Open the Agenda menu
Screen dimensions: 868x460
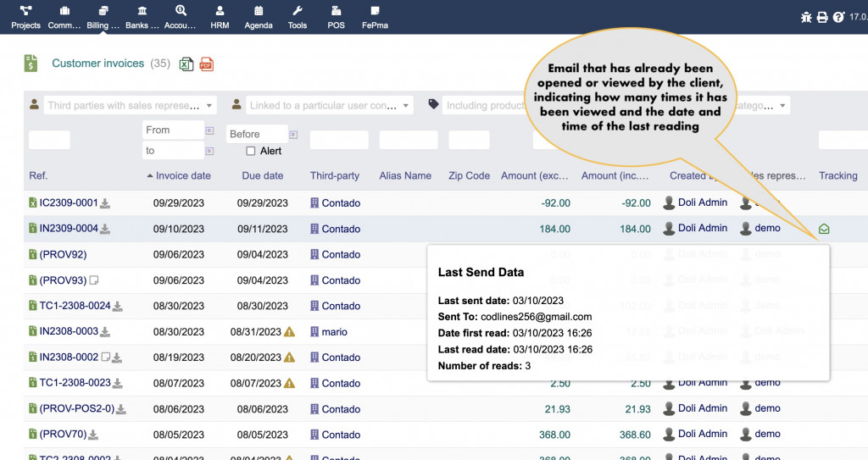259,17
